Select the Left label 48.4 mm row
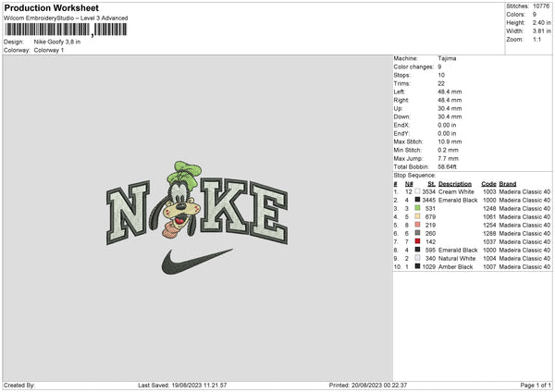555x392 pixels. [427, 92]
